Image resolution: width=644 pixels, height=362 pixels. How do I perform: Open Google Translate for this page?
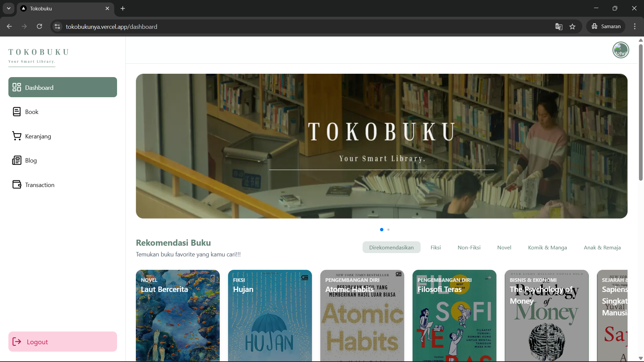(559, 26)
